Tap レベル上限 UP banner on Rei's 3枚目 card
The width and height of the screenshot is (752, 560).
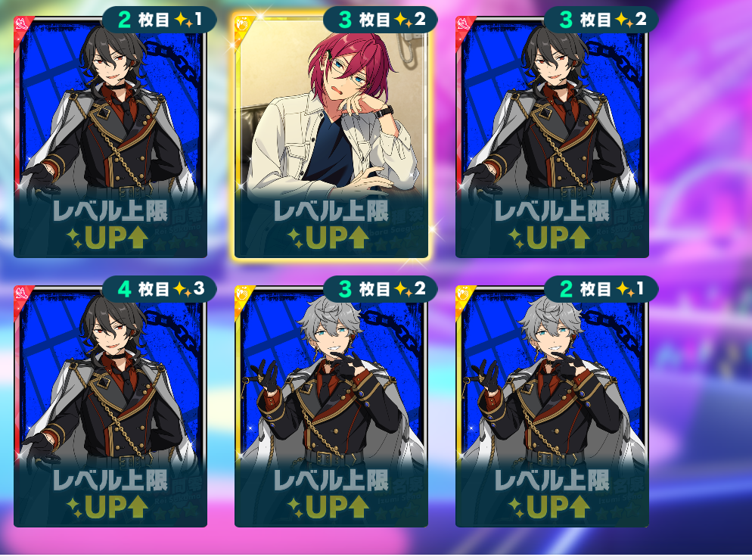pyautogui.click(x=552, y=225)
